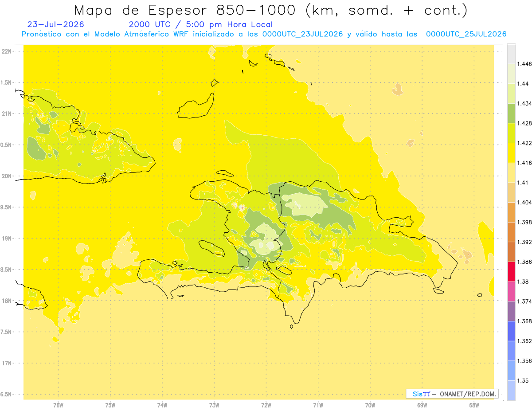The image size is (532, 411).
Task: Click the latitude axis label '9.5N'
Action: (x=7, y=207)
